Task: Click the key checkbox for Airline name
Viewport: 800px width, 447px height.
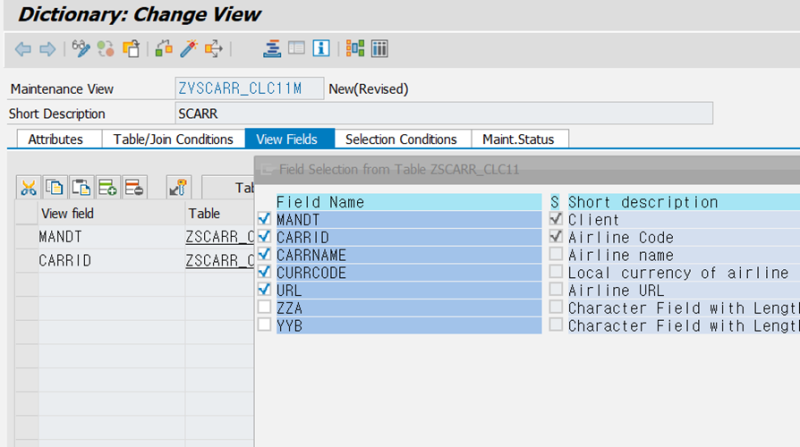Action: (x=556, y=254)
